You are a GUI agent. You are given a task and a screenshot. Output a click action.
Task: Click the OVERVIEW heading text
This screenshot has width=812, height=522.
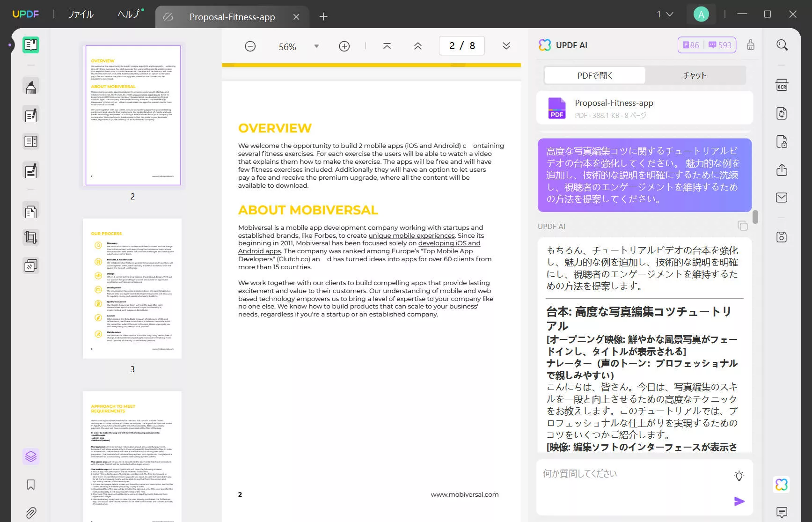[x=275, y=128]
